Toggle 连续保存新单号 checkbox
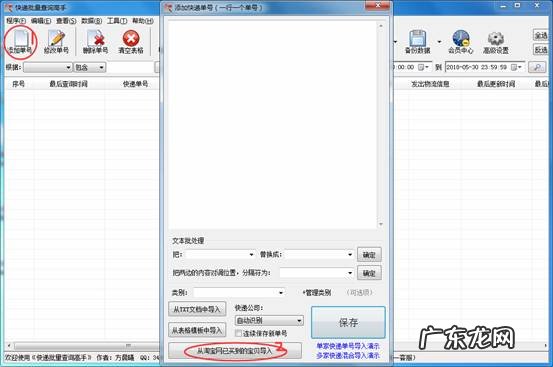The image size is (553, 367). point(239,333)
